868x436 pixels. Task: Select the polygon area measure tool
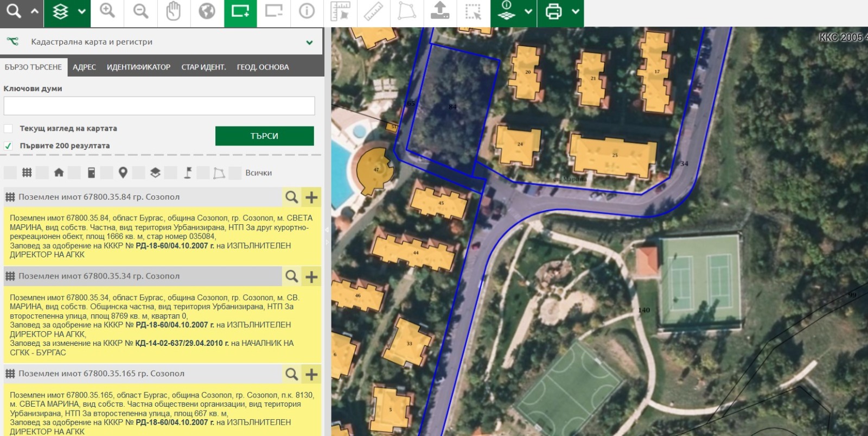click(x=406, y=11)
